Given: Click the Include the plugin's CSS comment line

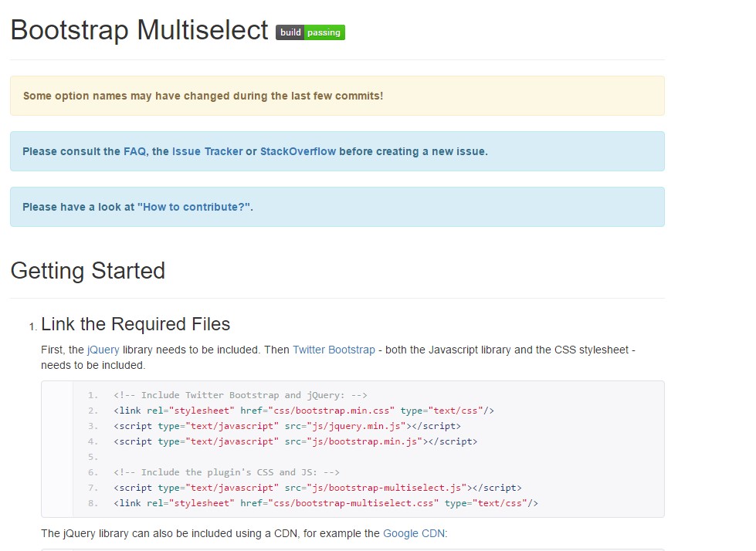Looking at the screenshot, I should coord(227,472).
